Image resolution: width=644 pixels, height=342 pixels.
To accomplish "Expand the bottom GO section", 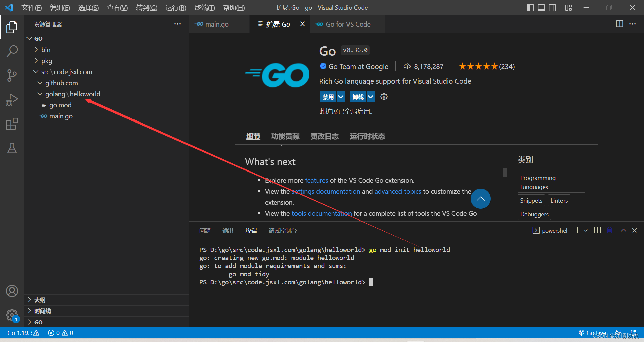I will click(107, 322).
